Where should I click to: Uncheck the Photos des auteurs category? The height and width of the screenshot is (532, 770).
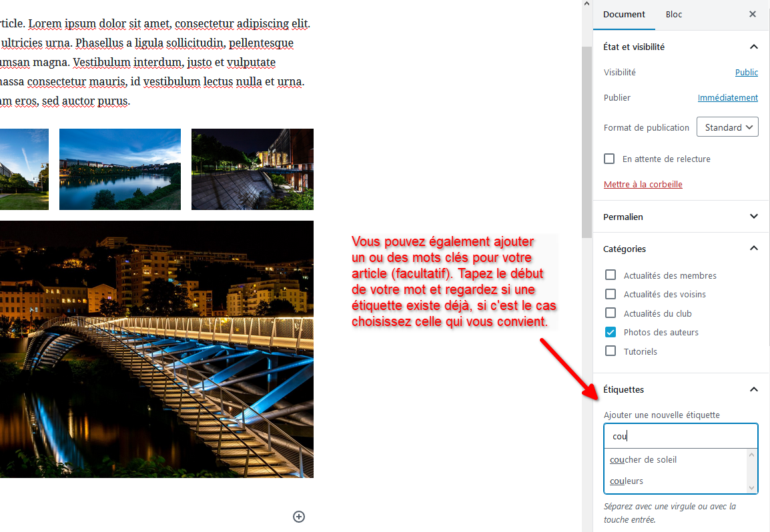(610, 332)
